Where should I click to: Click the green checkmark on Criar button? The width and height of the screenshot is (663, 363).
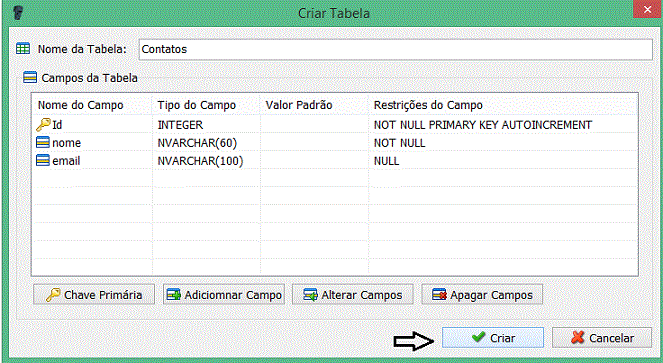(478, 337)
